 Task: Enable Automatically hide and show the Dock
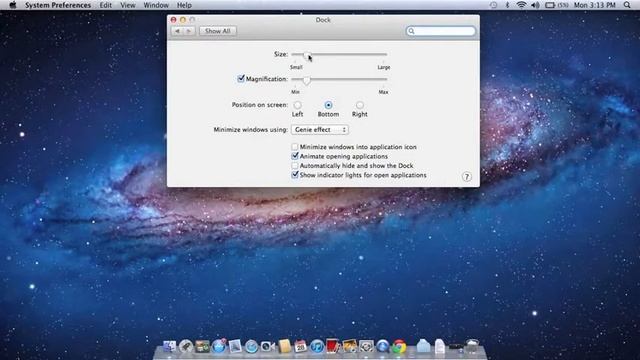tap(295, 165)
